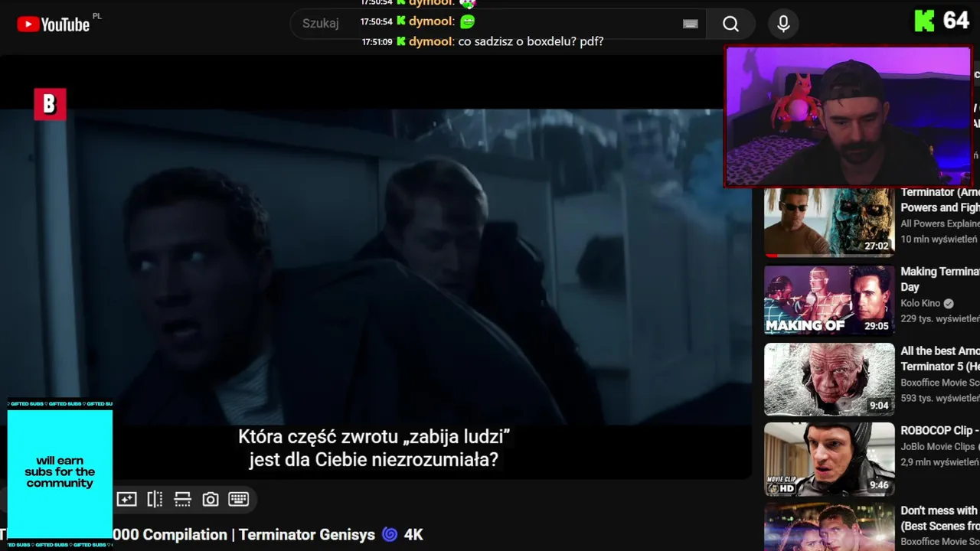Click the dymool chat message 'co sadzisz o boxdelu'
The height and width of the screenshot is (551, 980).
click(x=531, y=41)
